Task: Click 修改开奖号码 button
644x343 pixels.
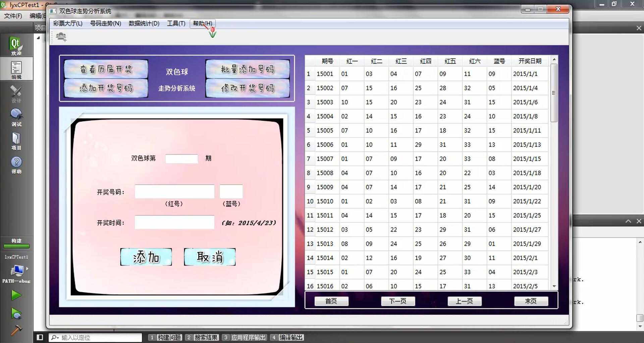Action: tap(248, 88)
